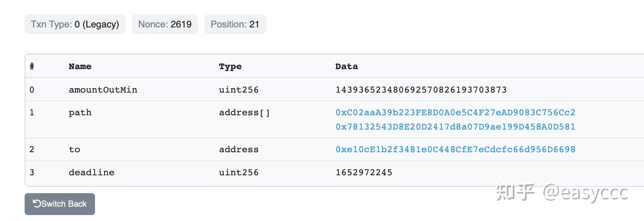
Task: Click the uint256 type in amountOutMin row
Action: [239, 90]
